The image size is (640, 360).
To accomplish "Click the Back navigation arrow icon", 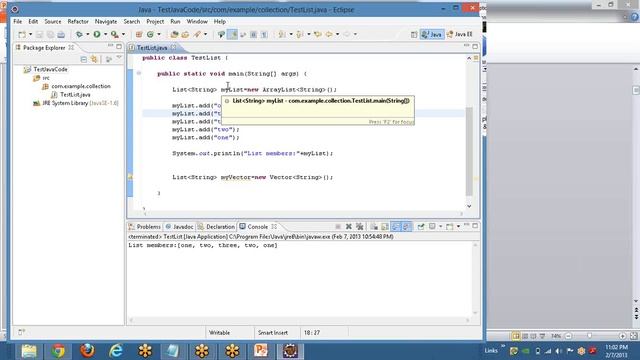I will (x=329, y=35).
